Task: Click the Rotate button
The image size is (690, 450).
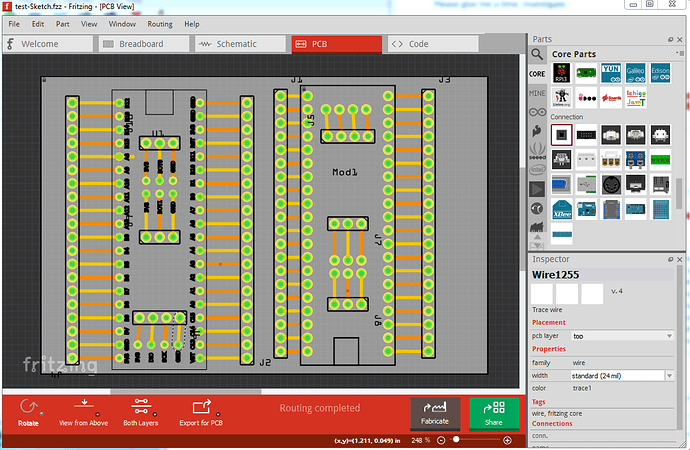Action: pos(29,413)
